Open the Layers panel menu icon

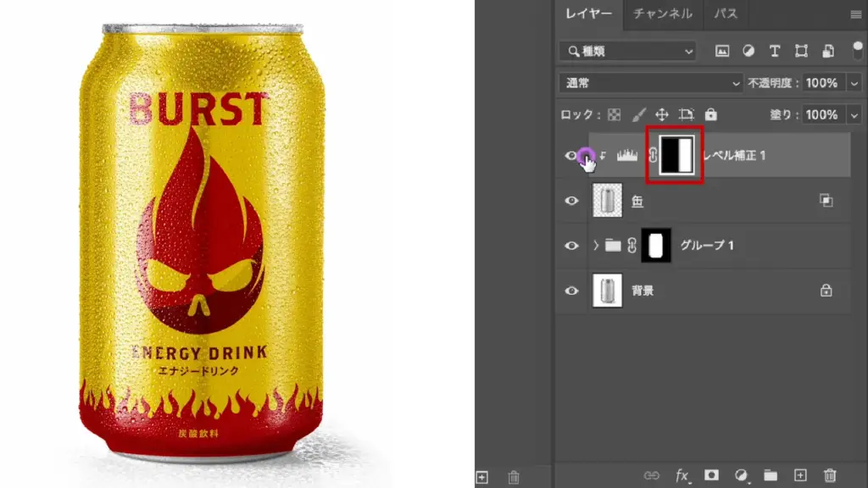(855, 14)
